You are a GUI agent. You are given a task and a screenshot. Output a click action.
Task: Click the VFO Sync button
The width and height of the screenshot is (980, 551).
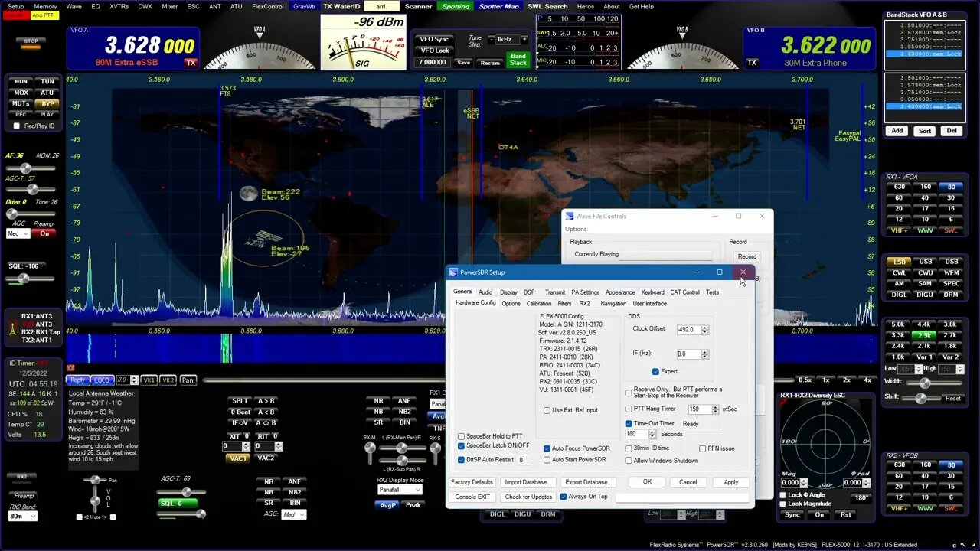(x=435, y=39)
